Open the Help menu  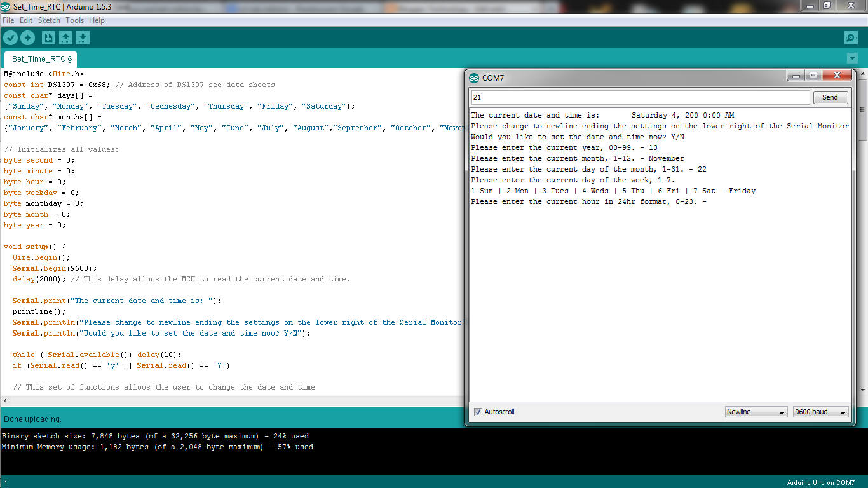[x=97, y=20]
